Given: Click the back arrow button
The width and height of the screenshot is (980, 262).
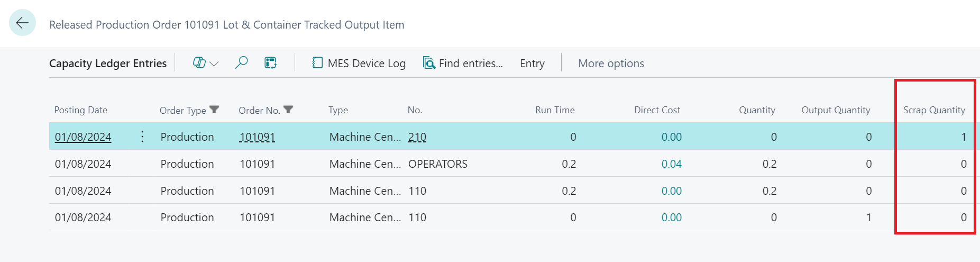Looking at the screenshot, I should (x=22, y=23).
